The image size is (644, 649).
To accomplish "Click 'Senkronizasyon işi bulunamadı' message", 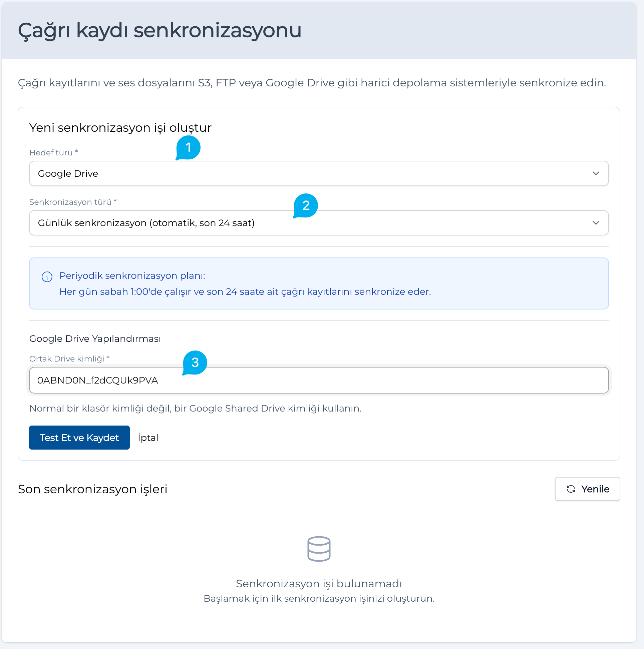I will click(319, 584).
